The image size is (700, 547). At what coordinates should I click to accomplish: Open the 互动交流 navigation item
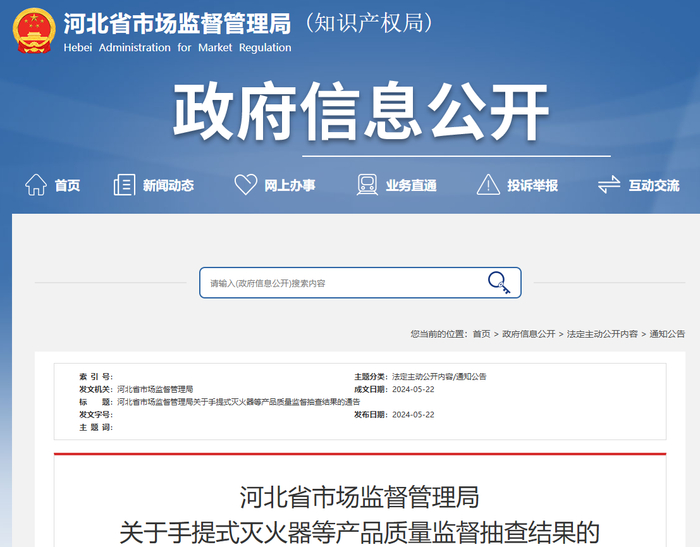coord(654,185)
